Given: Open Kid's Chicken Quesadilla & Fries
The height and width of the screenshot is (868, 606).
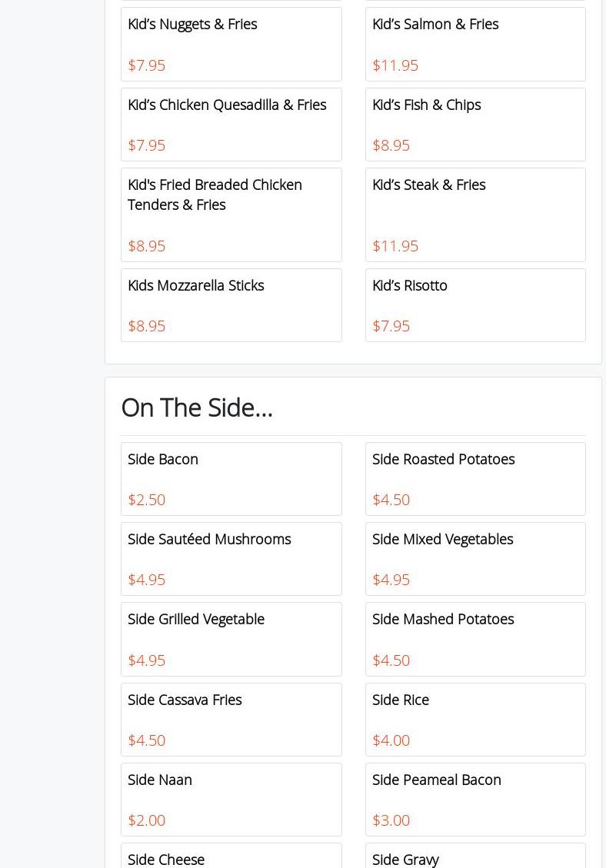Looking at the screenshot, I should click(x=231, y=124).
